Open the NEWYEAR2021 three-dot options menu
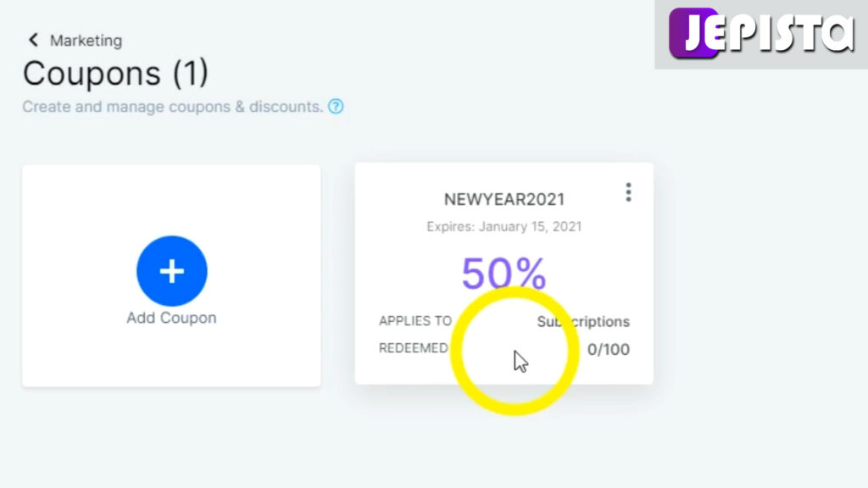The width and height of the screenshot is (868, 488). (x=628, y=192)
